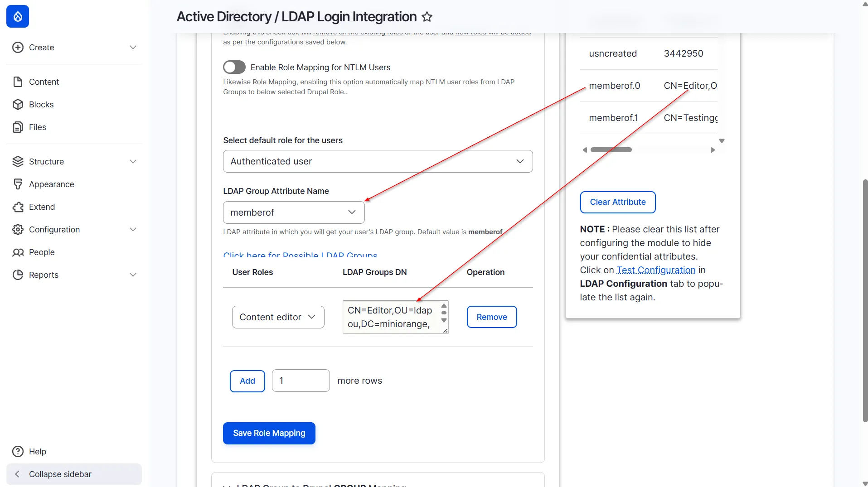The image size is (868, 487).
Task: Click the CN=Testing attribute value
Action: click(x=690, y=118)
